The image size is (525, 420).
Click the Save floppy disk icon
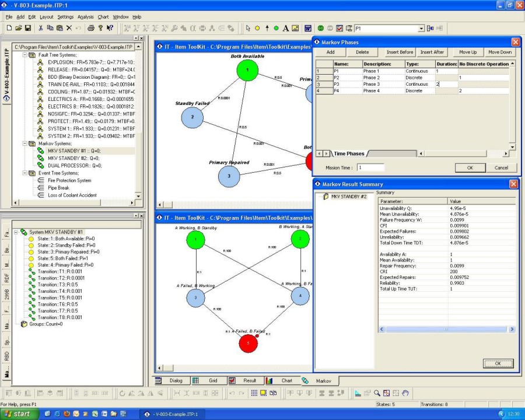click(x=28, y=28)
